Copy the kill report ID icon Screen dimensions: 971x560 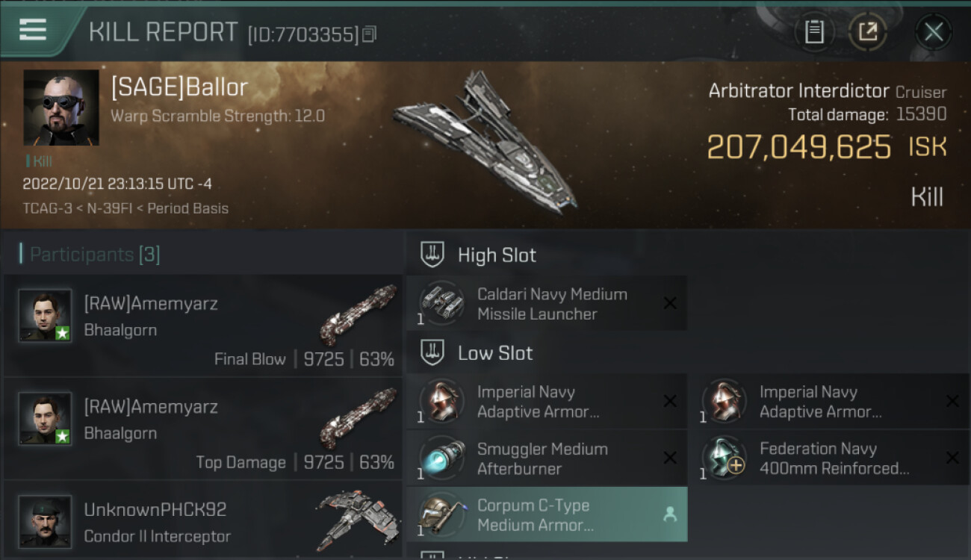pyautogui.click(x=370, y=34)
